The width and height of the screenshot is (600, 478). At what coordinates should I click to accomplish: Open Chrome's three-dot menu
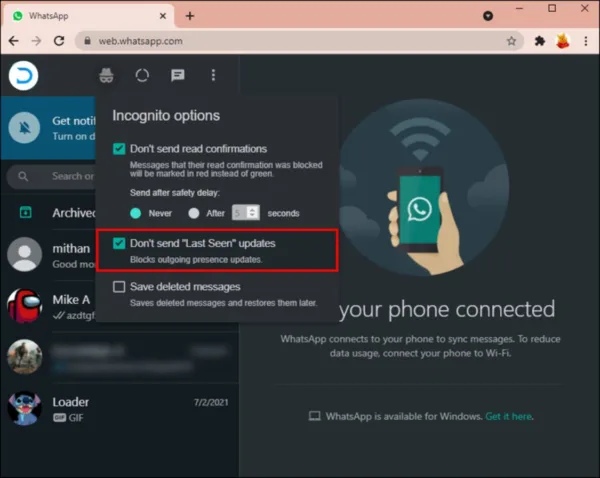(585, 41)
